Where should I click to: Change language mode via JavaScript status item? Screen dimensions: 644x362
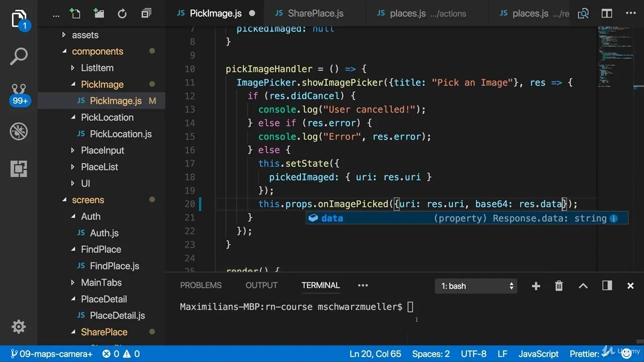[538, 354]
